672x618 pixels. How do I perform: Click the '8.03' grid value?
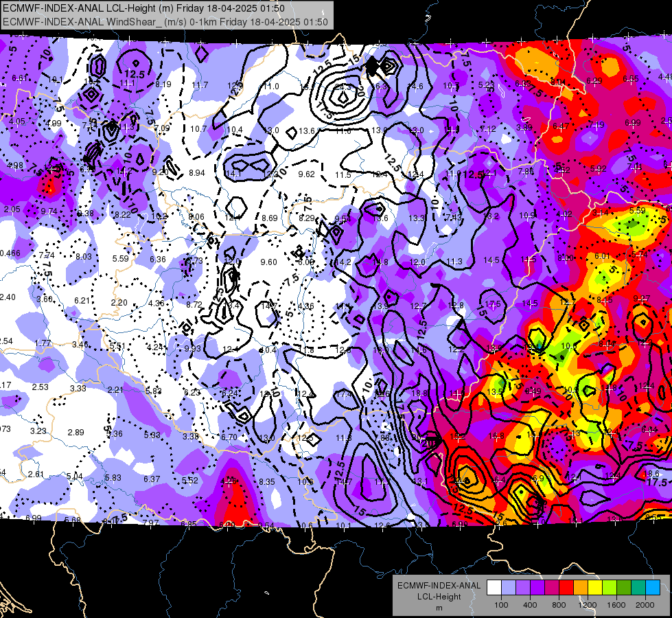(84, 257)
